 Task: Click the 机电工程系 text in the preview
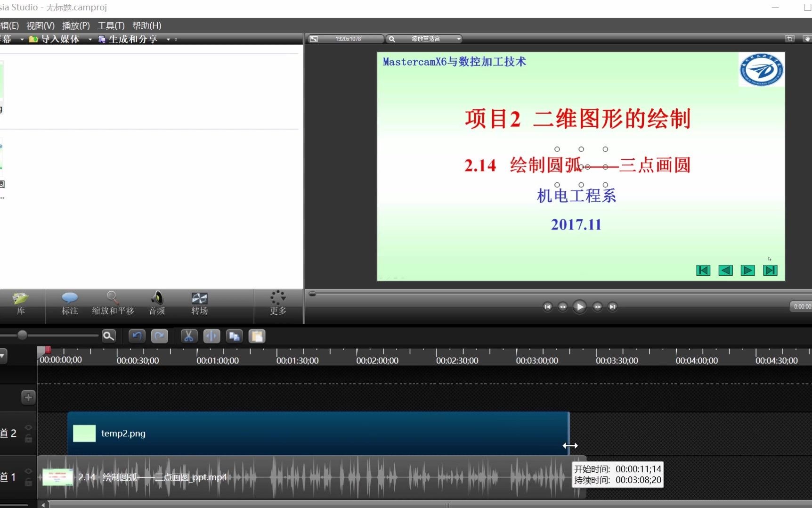click(577, 195)
